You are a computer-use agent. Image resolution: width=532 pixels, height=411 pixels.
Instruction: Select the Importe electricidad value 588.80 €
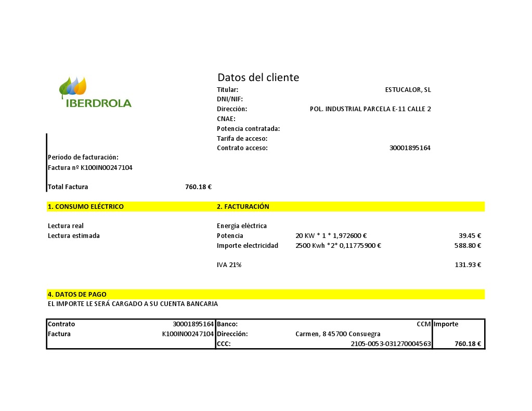coord(468,245)
